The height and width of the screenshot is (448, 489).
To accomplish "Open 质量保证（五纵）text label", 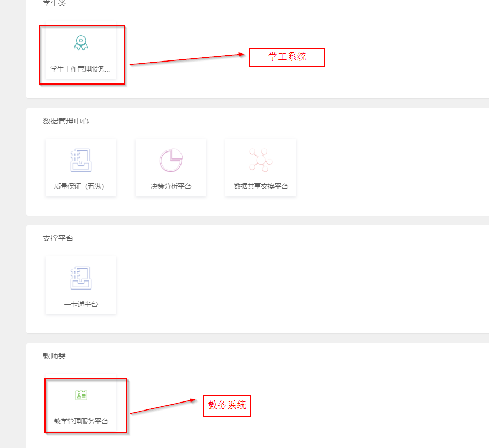I will [x=79, y=186].
